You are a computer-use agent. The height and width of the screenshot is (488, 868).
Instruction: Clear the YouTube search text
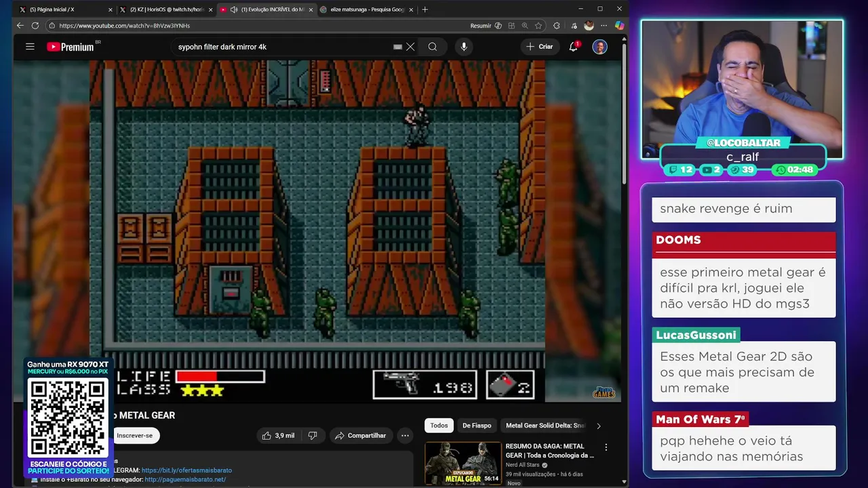[x=410, y=47]
